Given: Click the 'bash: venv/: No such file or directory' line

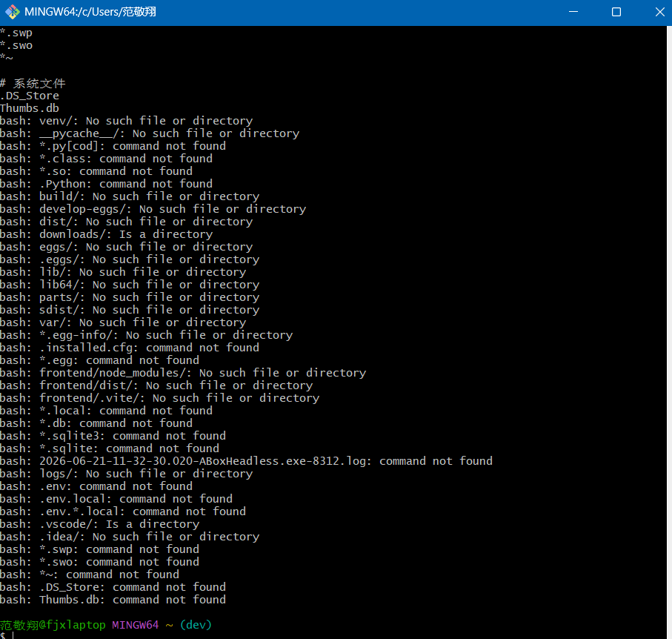Looking at the screenshot, I should (127, 121).
